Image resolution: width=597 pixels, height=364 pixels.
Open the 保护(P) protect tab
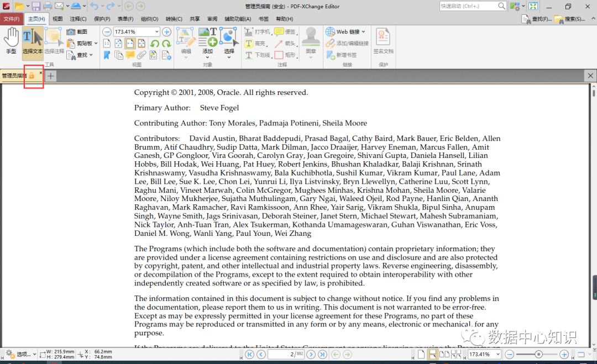point(102,19)
